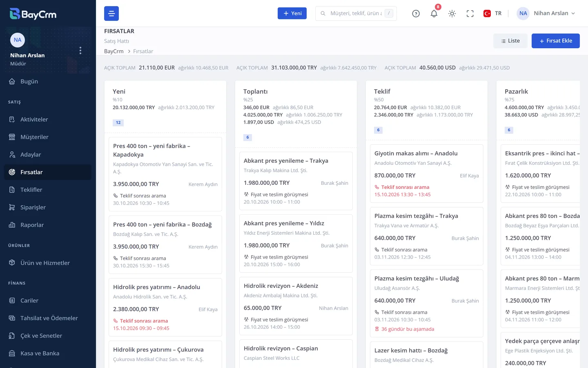This screenshot has height=368, width=588.
Task: Open Raporlar section
Action: click(x=48, y=225)
